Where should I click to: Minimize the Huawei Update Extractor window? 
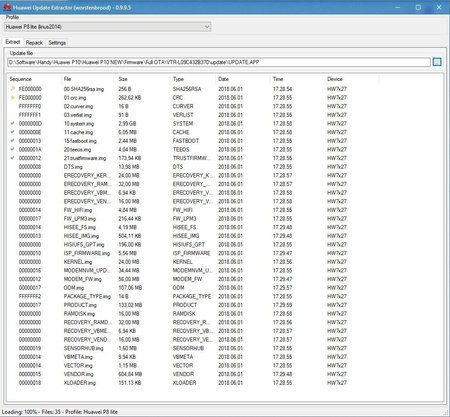398,7
